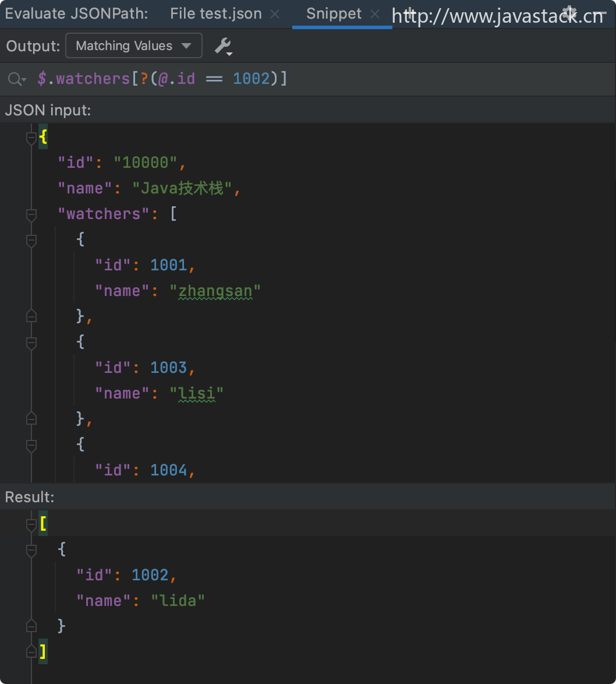Click fold end marker after zhangsan object
This screenshot has width=616, height=684.
point(31,315)
